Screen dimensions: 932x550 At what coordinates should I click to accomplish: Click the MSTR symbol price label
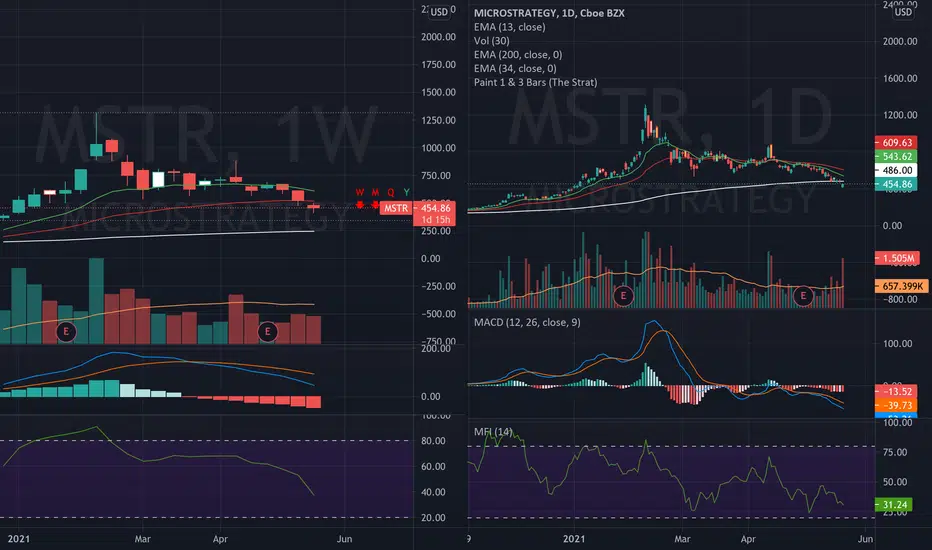tap(396, 208)
